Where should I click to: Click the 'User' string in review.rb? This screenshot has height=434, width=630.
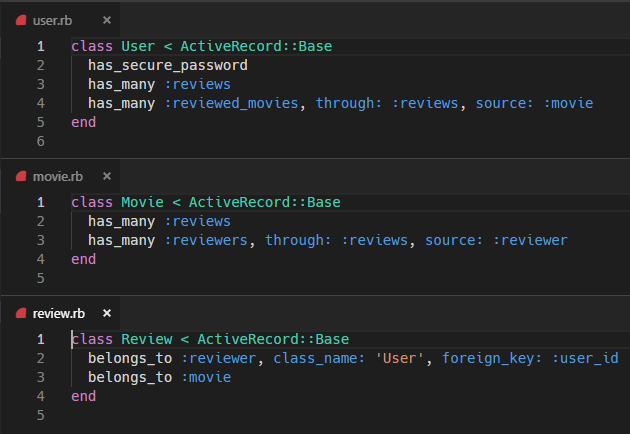(399, 358)
